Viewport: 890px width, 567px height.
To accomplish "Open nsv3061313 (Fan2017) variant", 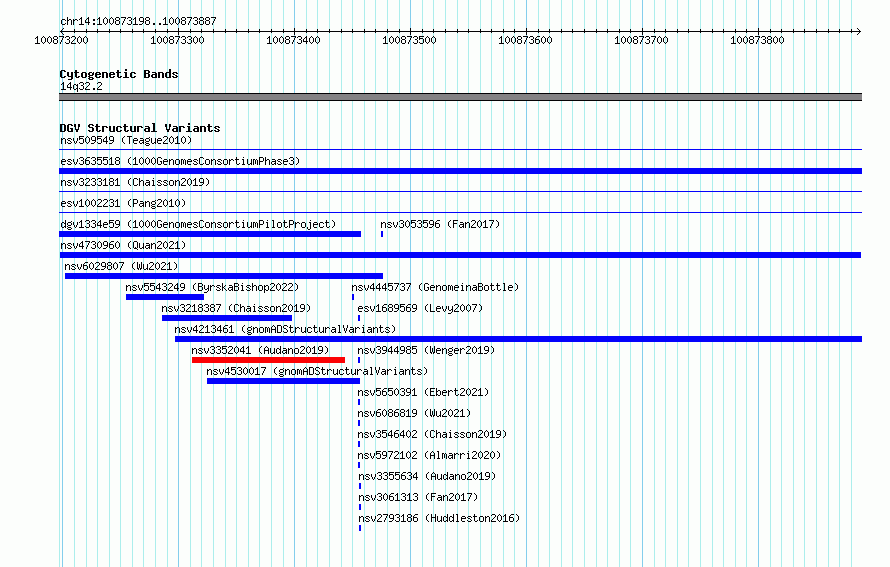I will click(x=418, y=497).
